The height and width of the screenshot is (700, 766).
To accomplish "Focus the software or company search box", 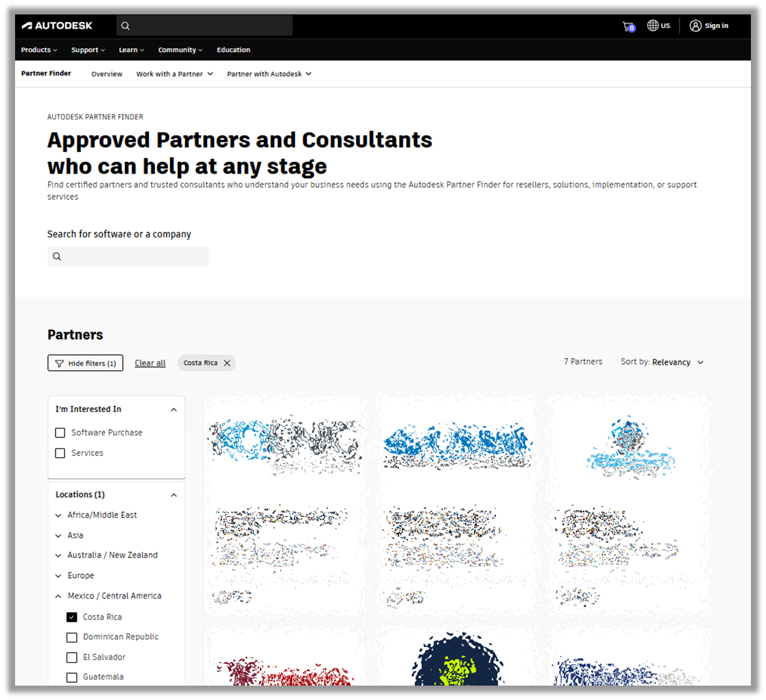I will pyautogui.click(x=128, y=256).
